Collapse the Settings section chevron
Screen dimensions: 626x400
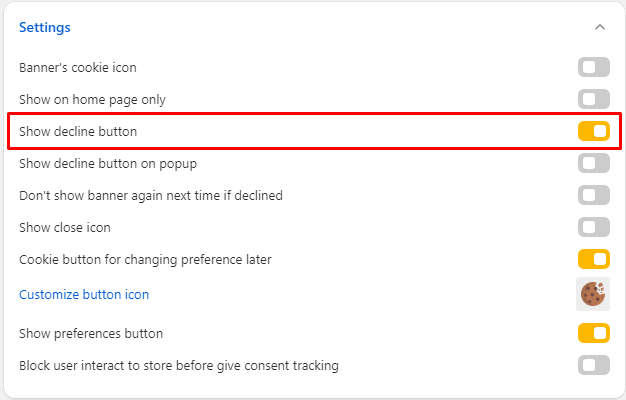click(x=599, y=27)
